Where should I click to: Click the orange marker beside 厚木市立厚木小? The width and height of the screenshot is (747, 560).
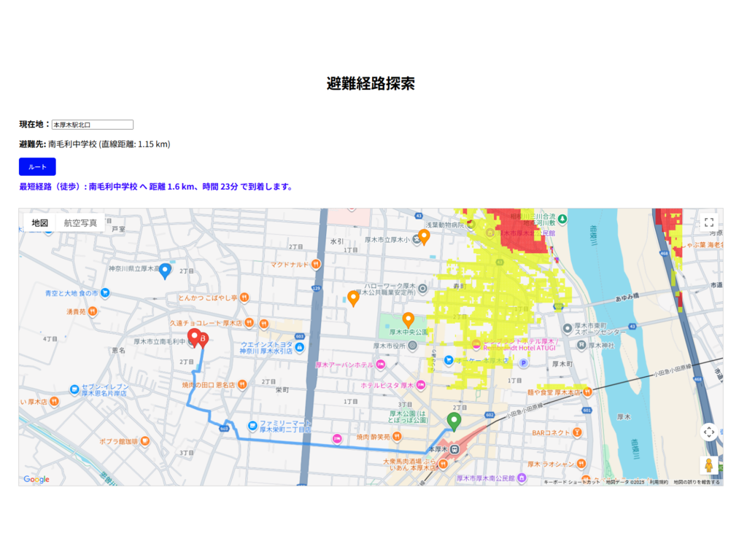424,236
